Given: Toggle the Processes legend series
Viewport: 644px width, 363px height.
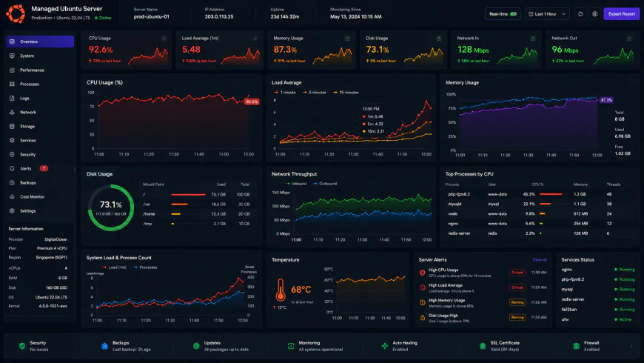Looking at the screenshot, I should tap(145, 267).
